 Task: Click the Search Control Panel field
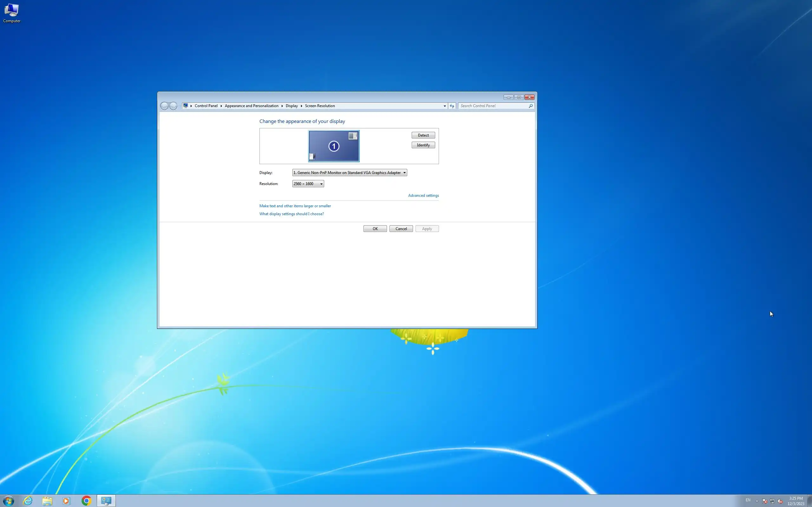[x=493, y=106]
